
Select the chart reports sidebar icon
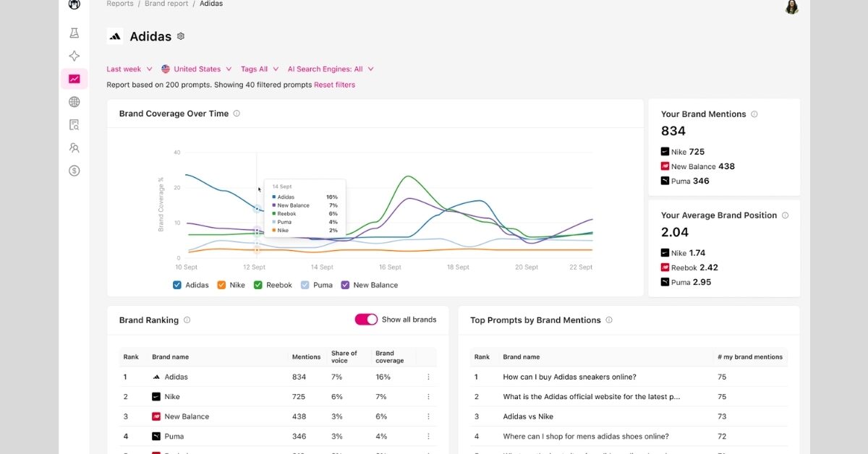click(74, 79)
